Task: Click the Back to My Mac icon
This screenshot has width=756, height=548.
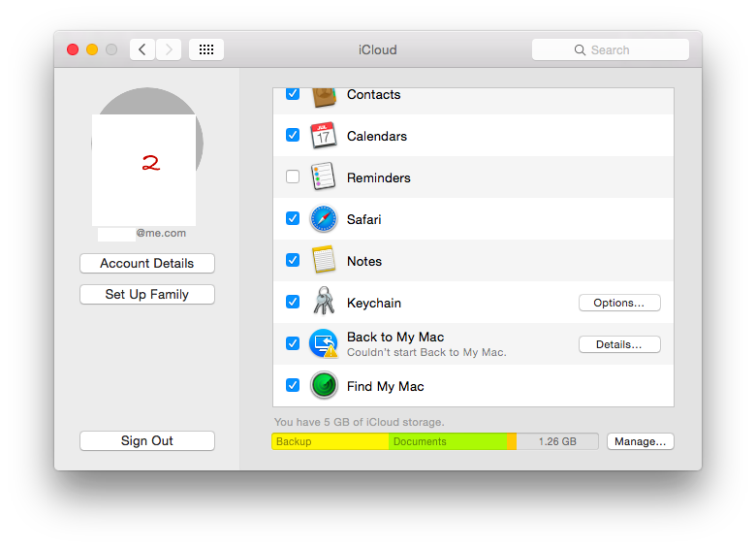Action: click(x=323, y=343)
